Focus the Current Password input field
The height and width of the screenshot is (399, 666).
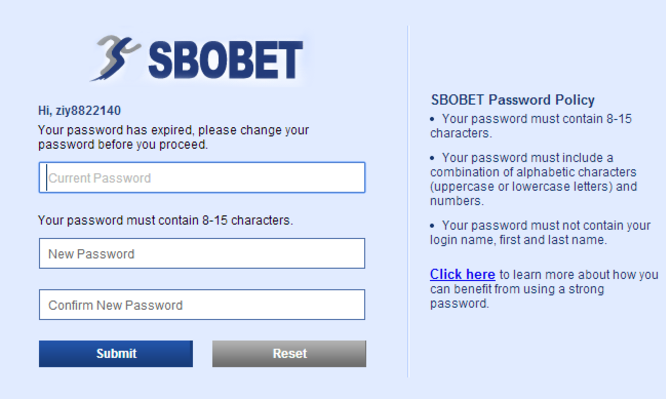[202, 178]
